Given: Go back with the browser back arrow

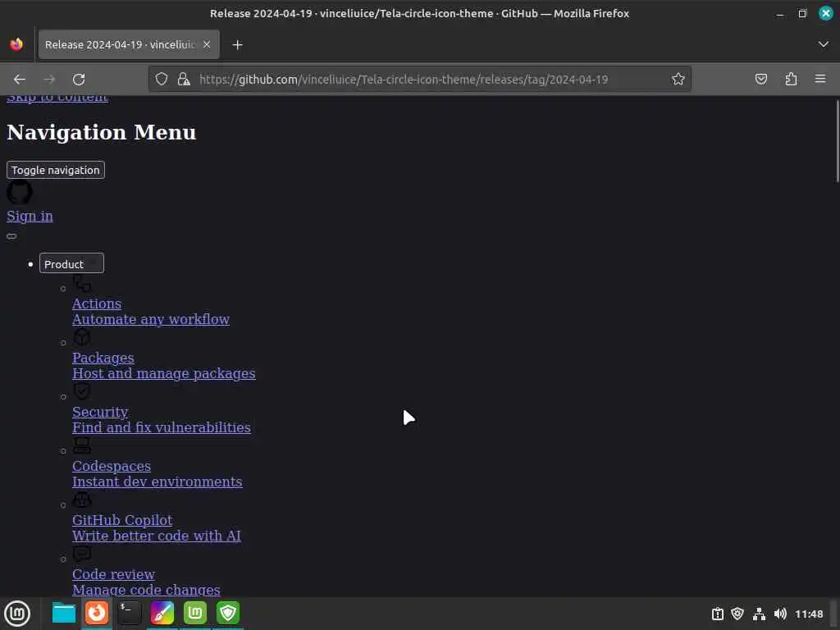Looking at the screenshot, I should coord(20,80).
